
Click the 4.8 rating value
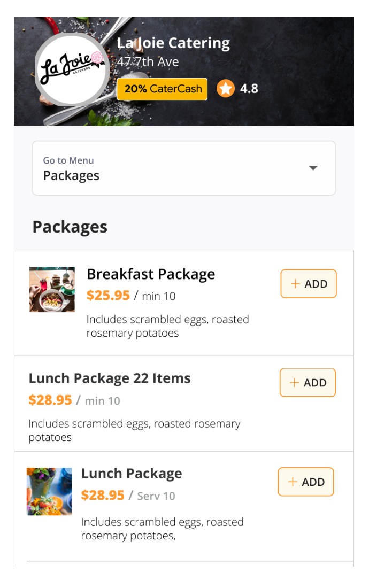249,89
